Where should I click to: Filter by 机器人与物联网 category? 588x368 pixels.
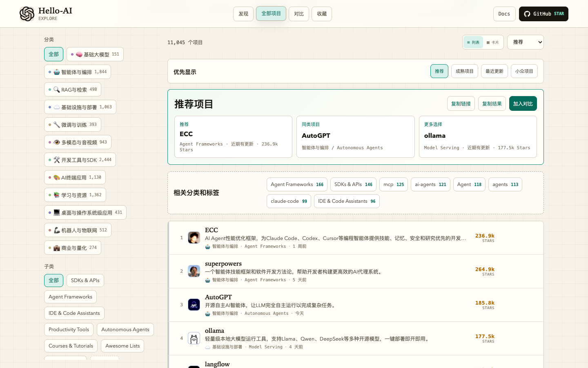78,230
